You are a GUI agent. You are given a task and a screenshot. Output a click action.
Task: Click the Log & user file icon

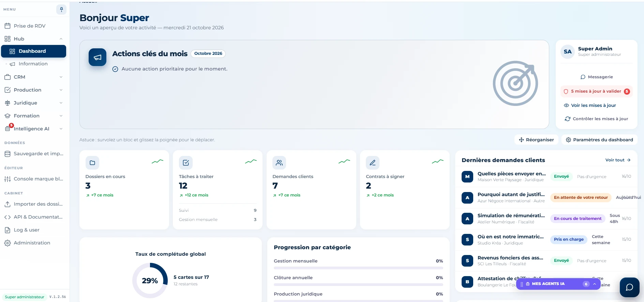tap(8, 230)
